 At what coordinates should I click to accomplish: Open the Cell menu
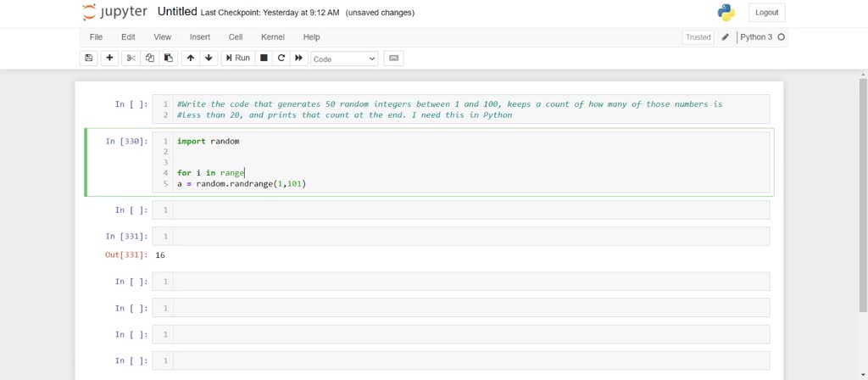236,37
